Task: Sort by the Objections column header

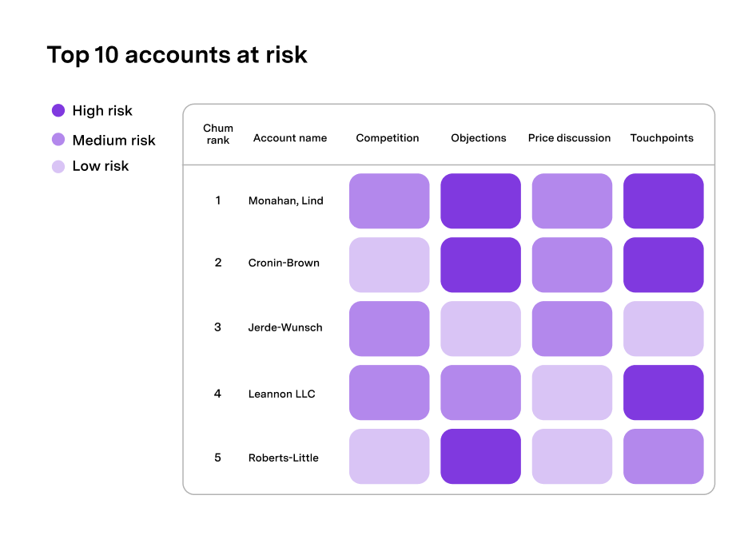Action: [x=479, y=138]
